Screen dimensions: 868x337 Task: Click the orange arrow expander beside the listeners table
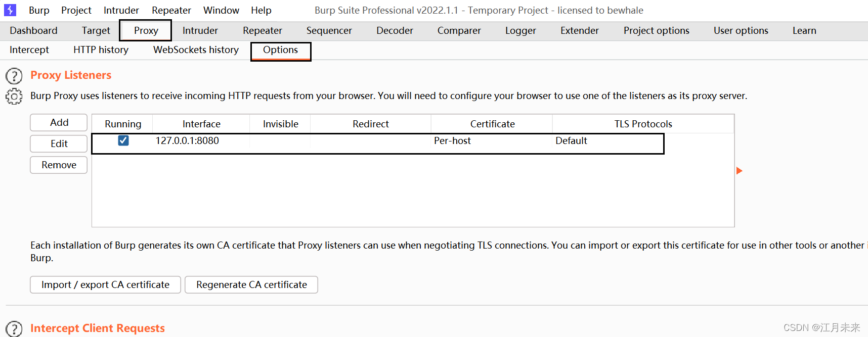pos(740,171)
